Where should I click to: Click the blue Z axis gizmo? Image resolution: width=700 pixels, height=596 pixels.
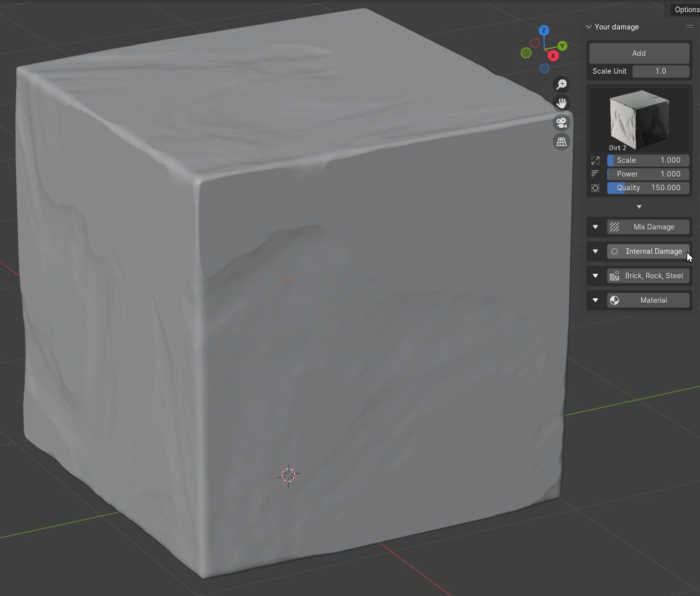[544, 31]
